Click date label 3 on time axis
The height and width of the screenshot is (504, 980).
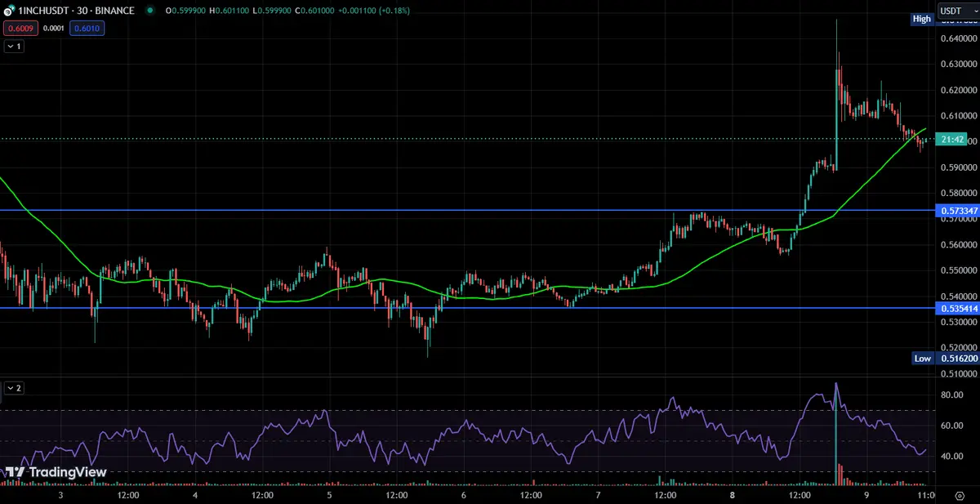tap(61, 495)
